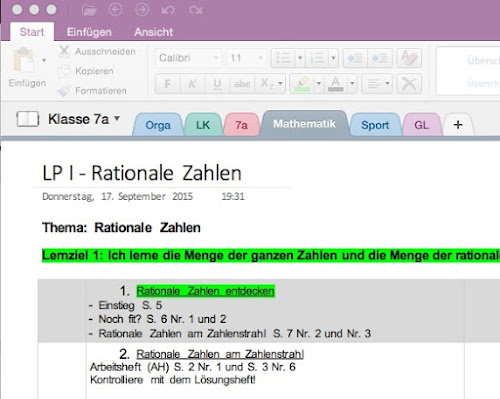Open the Rationale Zahlen am Zahlenstrahl link
Screen dimensions: 500x399
220,354
